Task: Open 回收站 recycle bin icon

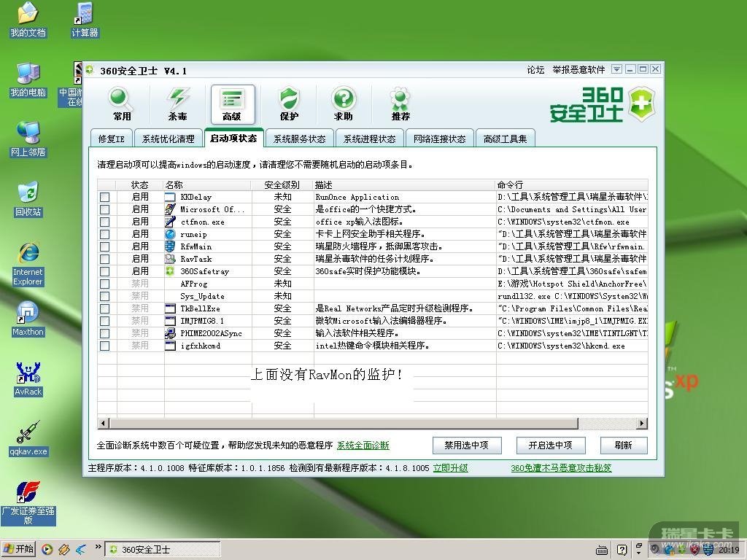Action: pyautogui.click(x=28, y=199)
